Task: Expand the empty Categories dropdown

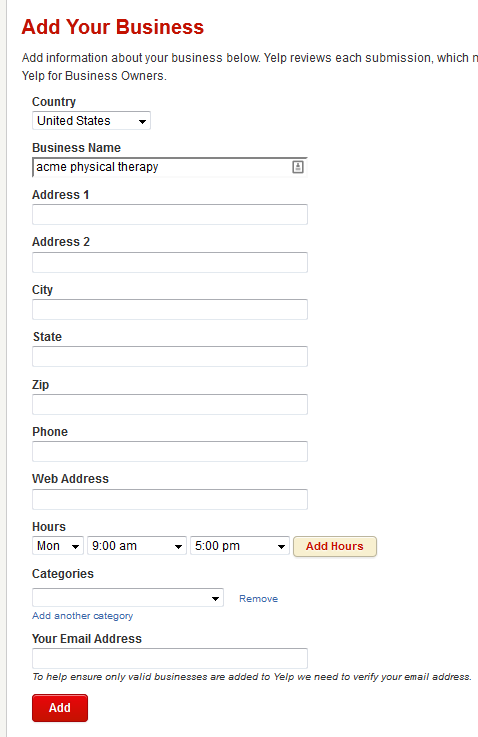Action: click(128, 598)
